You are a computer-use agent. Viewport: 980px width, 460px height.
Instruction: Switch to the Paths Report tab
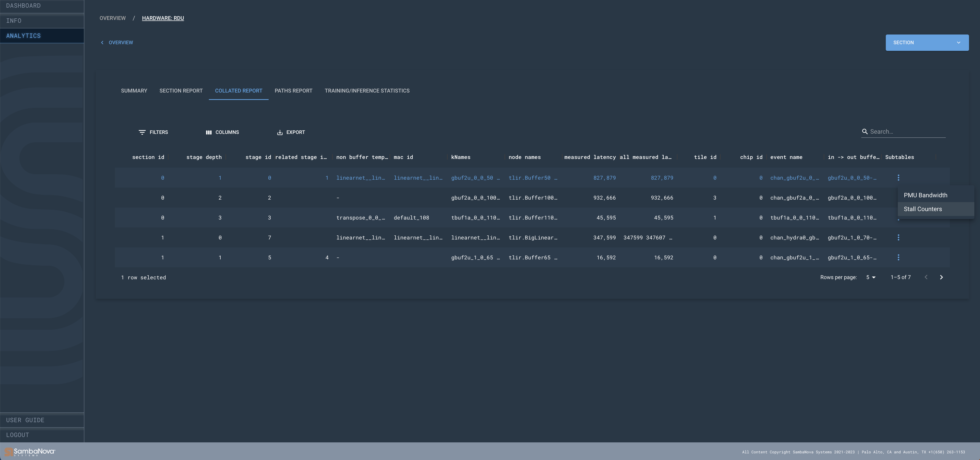click(x=293, y=91)
